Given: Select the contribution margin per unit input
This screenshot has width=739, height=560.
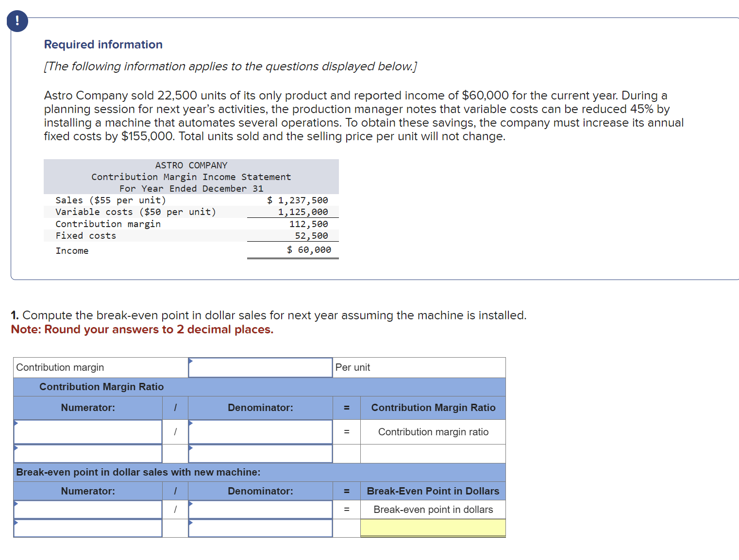Looking at the screenshot, I should point(260,367).
